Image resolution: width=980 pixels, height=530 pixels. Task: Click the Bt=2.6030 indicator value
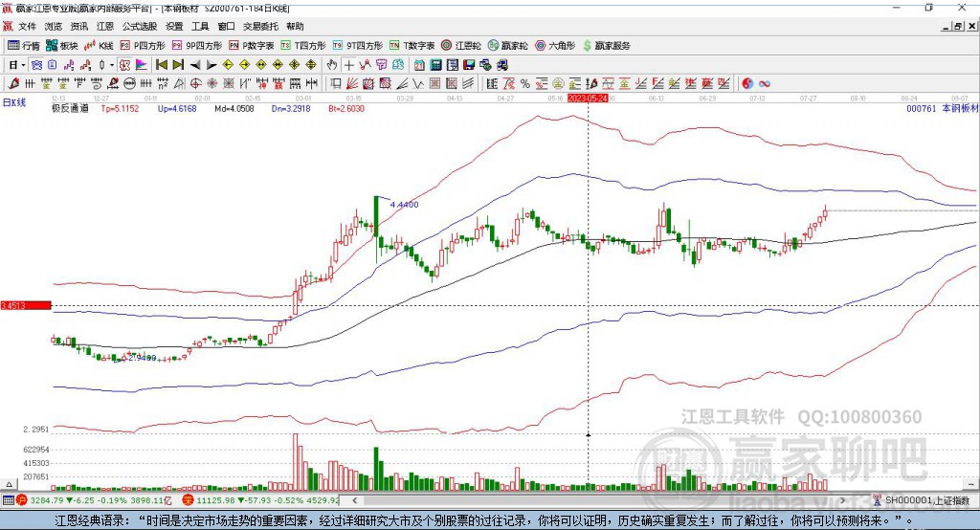[346, 108]
